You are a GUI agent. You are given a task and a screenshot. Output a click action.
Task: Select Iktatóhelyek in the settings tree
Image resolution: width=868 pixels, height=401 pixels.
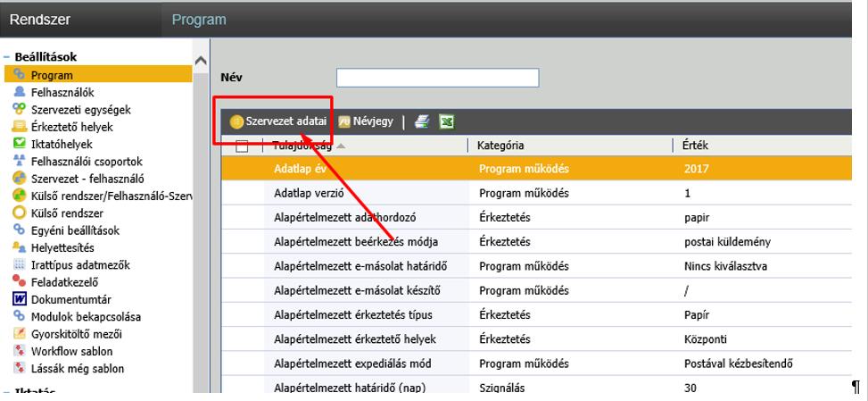pos(62,144)
